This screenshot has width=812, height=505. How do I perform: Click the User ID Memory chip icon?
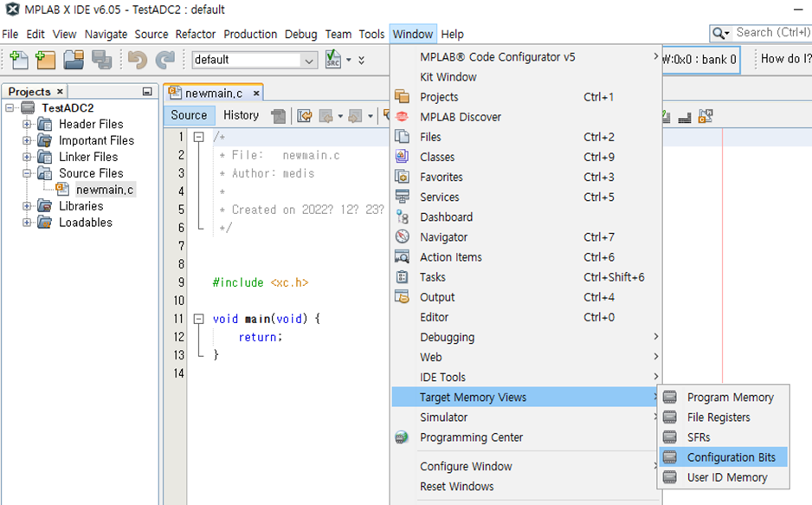pos(669,477)
